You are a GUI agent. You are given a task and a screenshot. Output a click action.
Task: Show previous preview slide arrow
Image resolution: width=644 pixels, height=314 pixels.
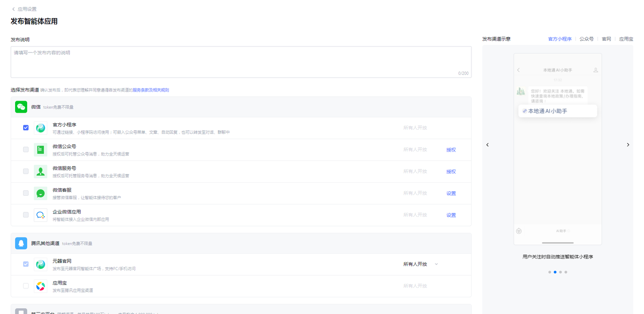[487, 145]
